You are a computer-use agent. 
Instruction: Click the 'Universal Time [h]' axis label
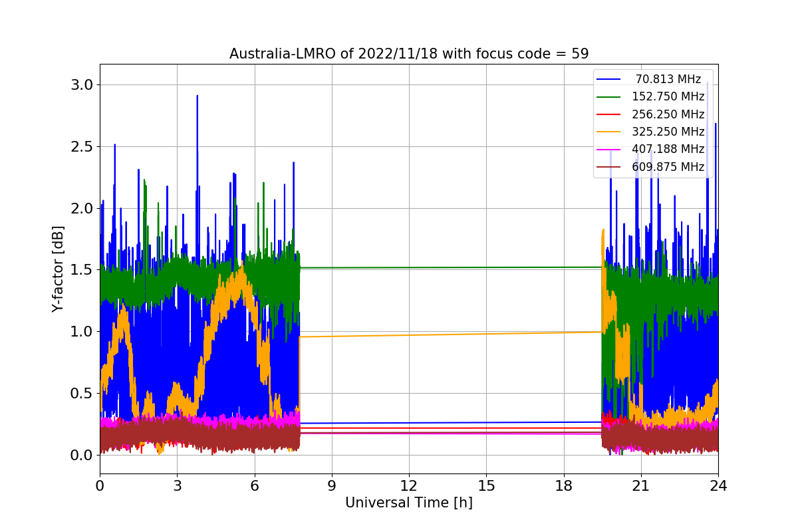pos(409,503)
